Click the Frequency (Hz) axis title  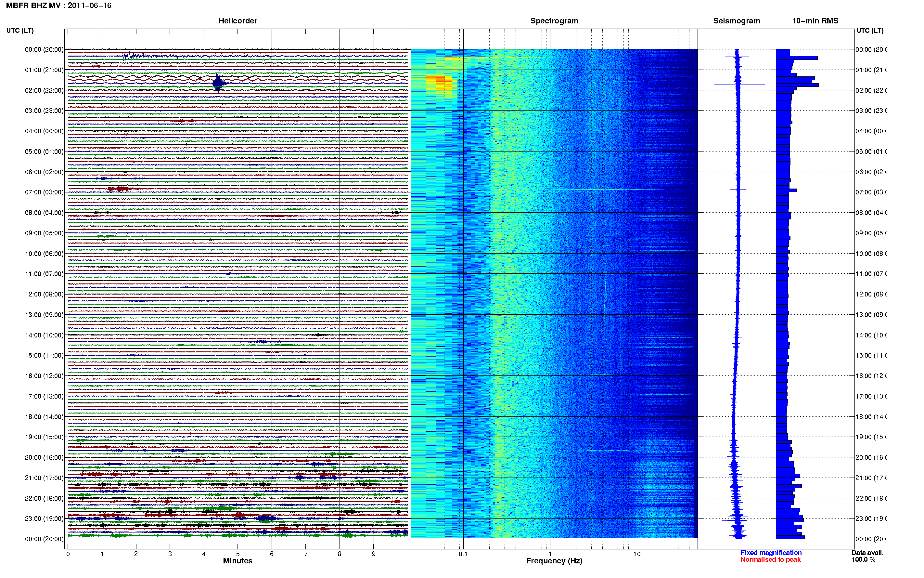pyautogui.click(x=554, y=561)
